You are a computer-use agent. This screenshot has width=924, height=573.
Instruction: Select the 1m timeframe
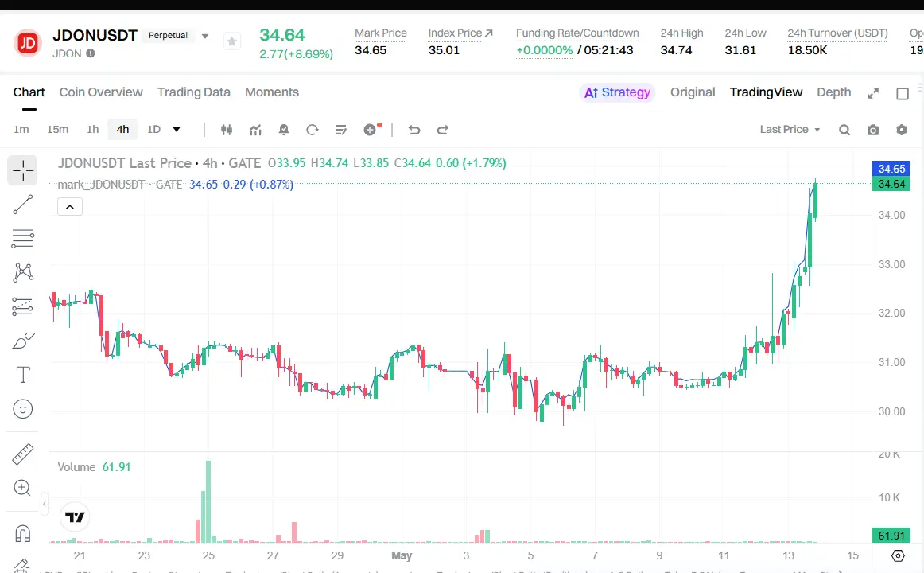click(21, 130)
